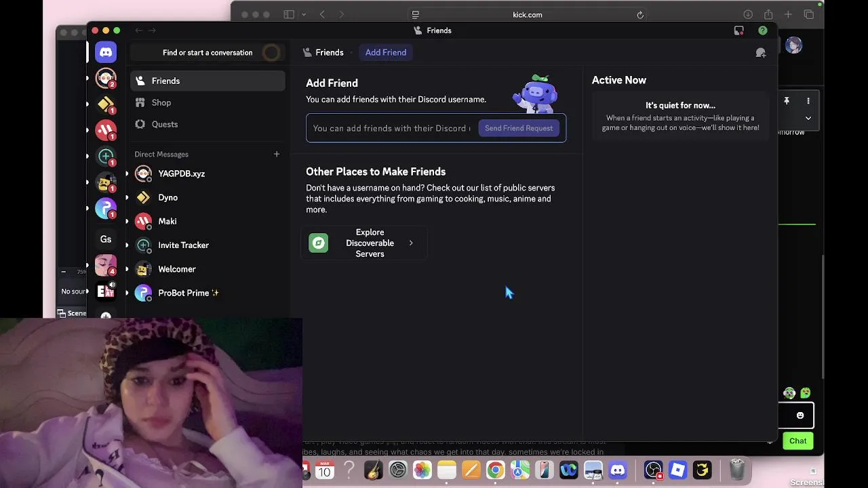
Task: Create a new DM with plus icon
Action: pos(277,154)
